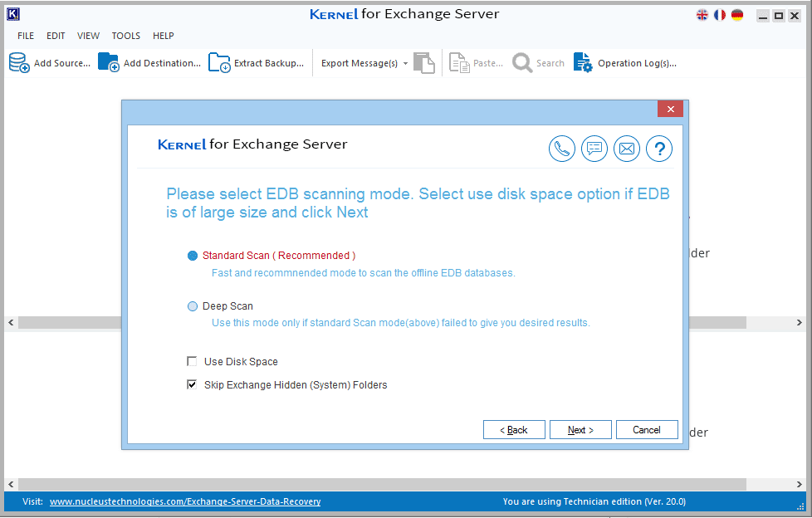Click the Extract Backup... label
The width and height of the screenshot is (812, 518).
coord(269,63)
